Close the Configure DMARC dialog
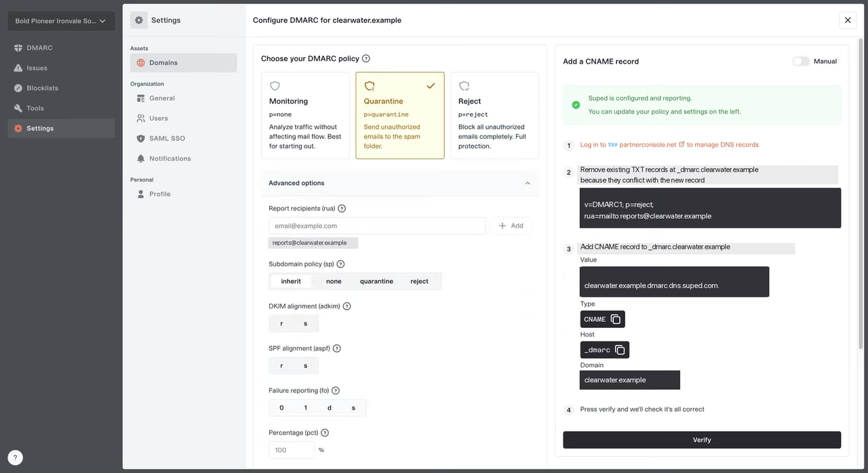Viewport: 868px width, 473px height. (x=848, y=20)
